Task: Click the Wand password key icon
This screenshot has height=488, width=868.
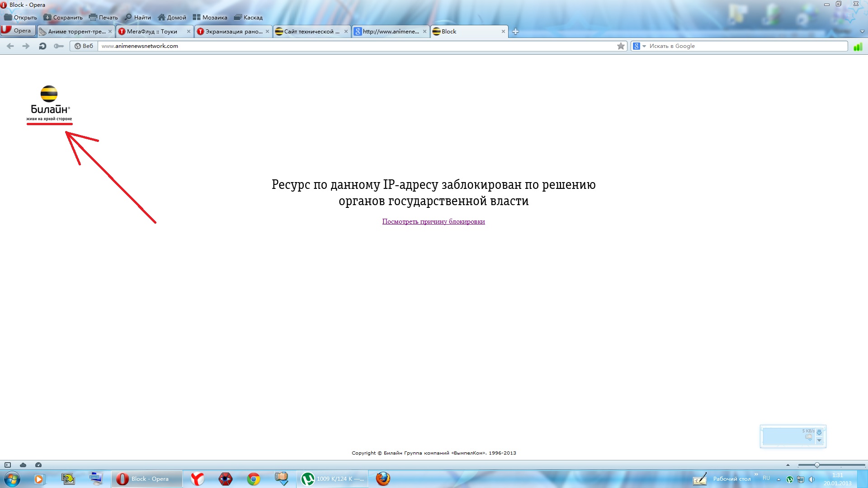Action: coord(59,46)
